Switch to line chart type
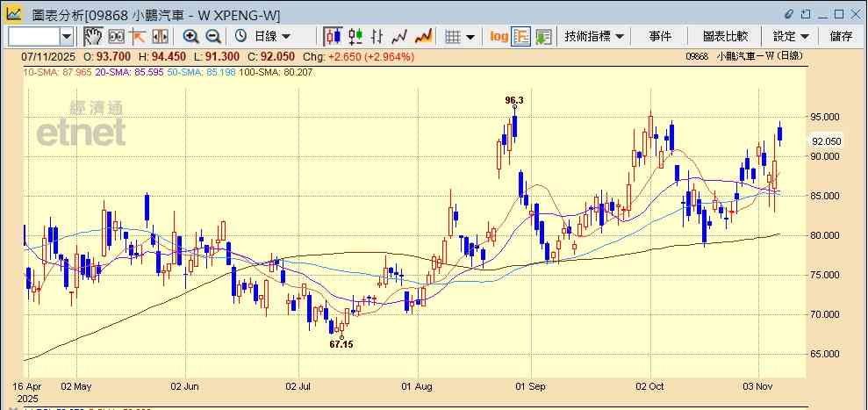This screenshot has width=868, height=410. click(x=400, y=36)
